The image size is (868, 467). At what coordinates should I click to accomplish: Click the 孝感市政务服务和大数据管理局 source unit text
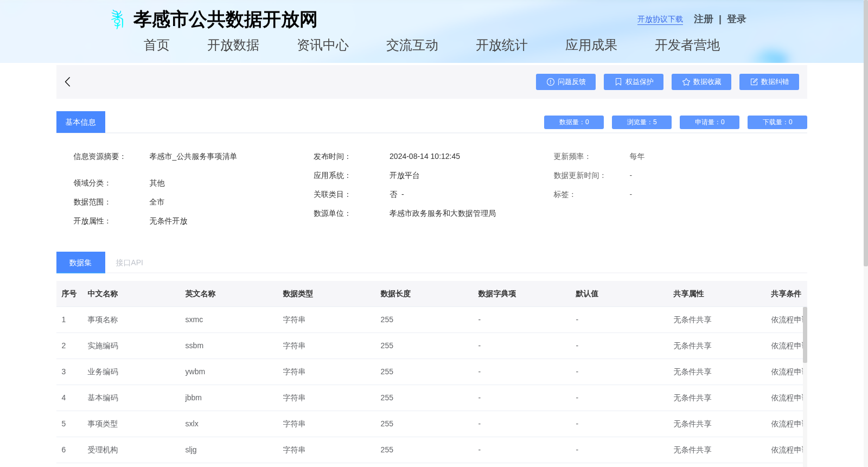(443, 214)
